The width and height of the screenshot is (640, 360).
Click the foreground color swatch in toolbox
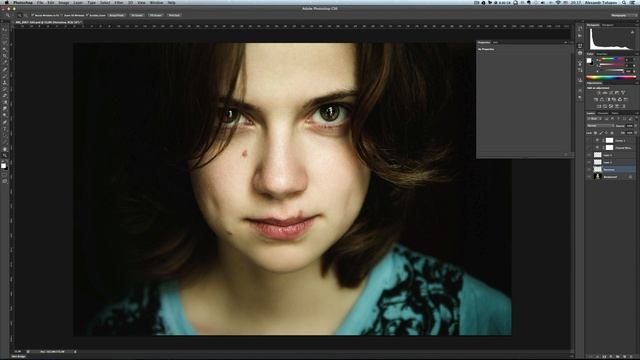point(4,165)
